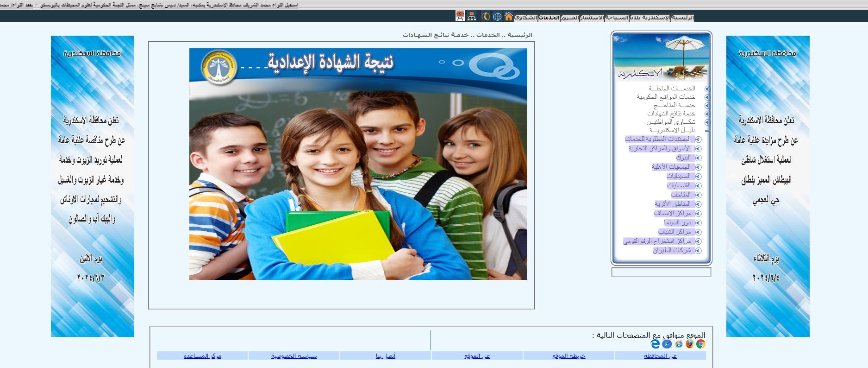Click the Chrome browser icon in footer
This screenshot has width=868, height=368.
(x=701, y=344)
